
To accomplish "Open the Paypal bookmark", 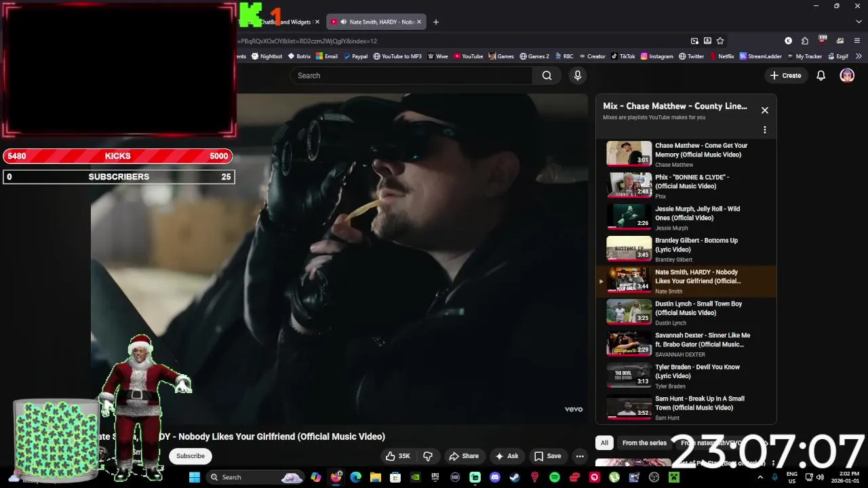I will pos(355,56).
